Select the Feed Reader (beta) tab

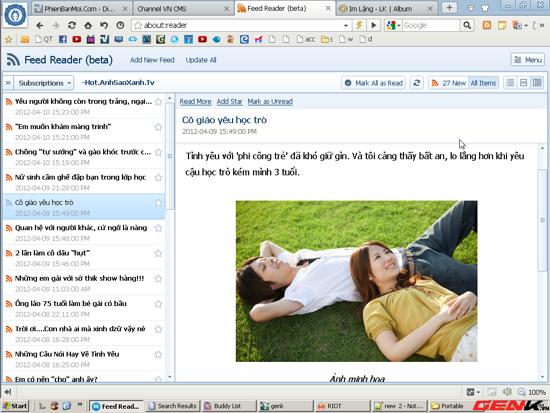pos(284,8)
